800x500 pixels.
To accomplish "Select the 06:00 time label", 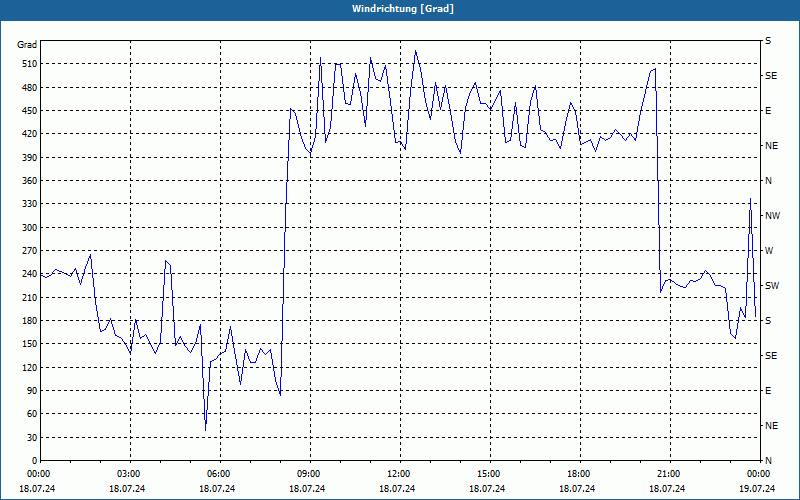I will (220, 474).
